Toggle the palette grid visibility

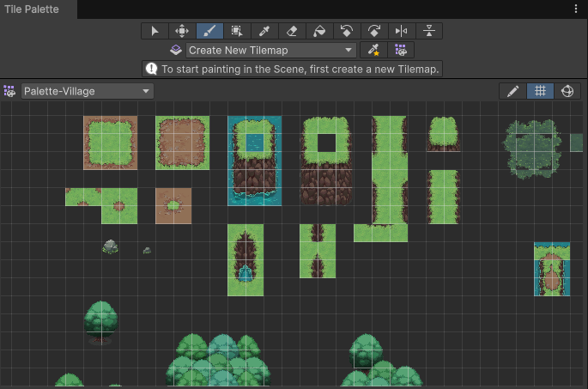[540, 91]
